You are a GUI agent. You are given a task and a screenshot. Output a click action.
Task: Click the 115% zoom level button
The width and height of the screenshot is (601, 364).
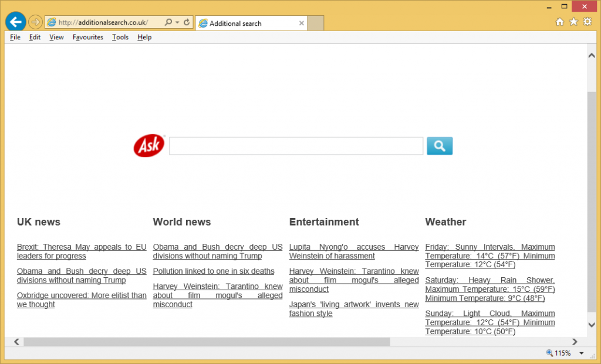559,353
